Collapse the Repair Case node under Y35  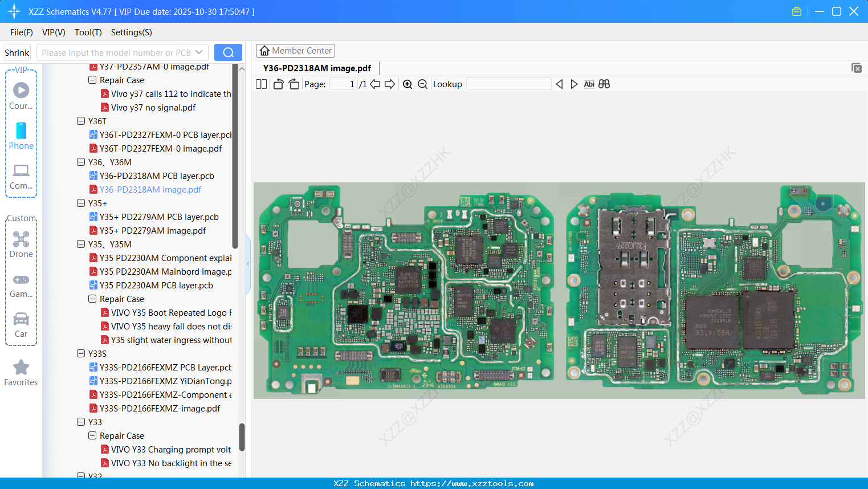pyautogui.click(x=92, y=299)
